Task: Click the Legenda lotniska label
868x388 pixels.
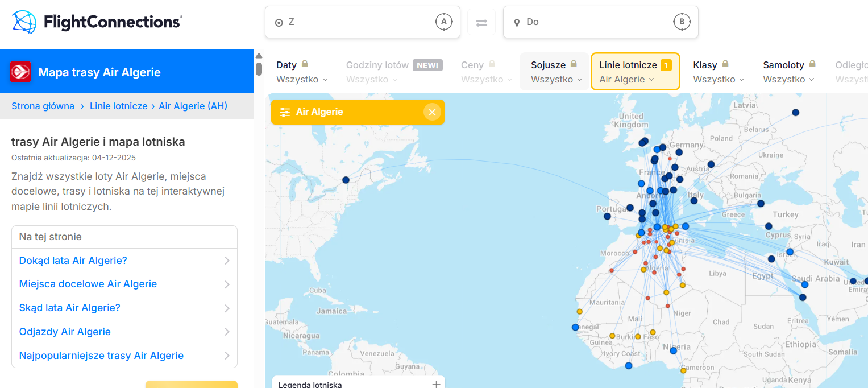Action: point(310,385)
